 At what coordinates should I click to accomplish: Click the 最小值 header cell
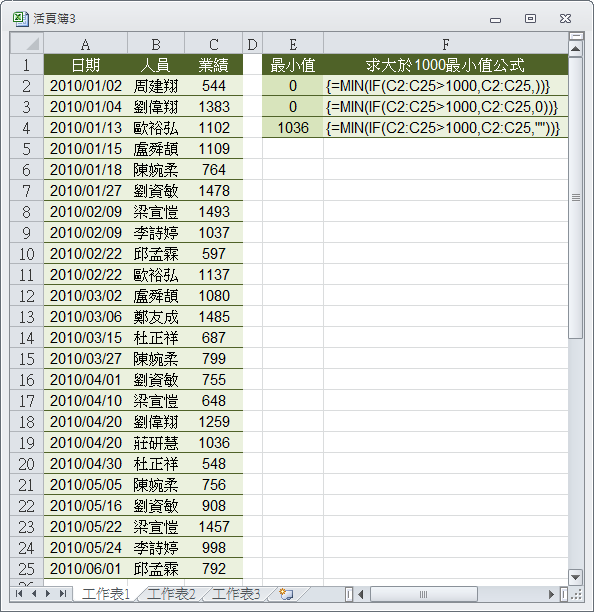click(293, 65)
